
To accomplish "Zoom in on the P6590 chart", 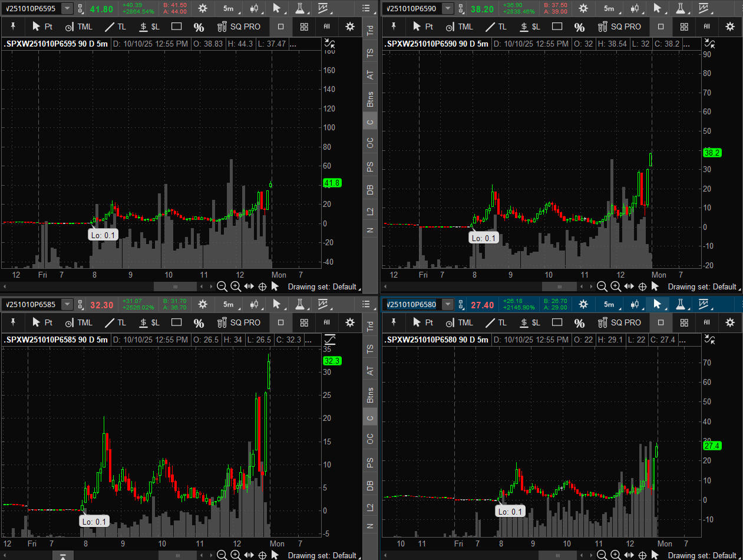I will pos(615,286).
